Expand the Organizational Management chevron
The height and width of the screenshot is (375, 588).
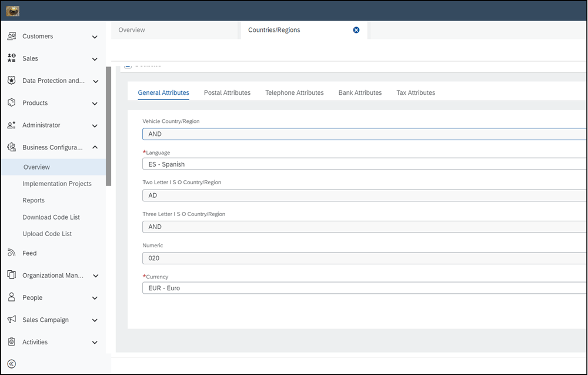[95, 276]
